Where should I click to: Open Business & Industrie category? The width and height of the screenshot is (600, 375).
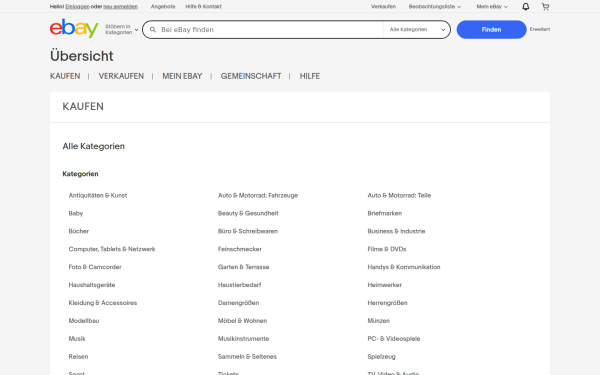[x=396, y=231]
